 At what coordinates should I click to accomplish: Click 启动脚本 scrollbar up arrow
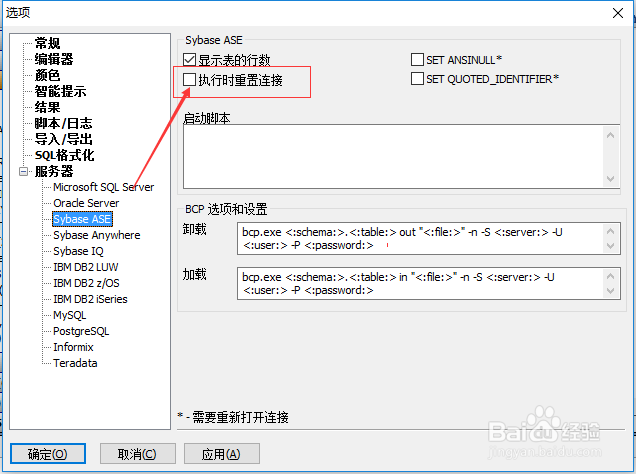[x=610, y=135]
